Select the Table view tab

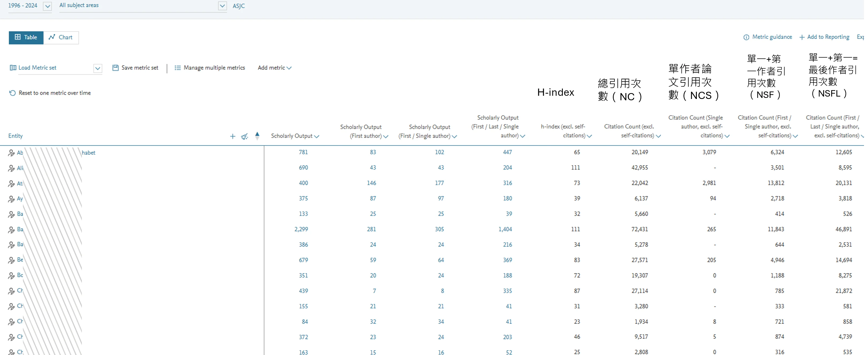point(26,37)
